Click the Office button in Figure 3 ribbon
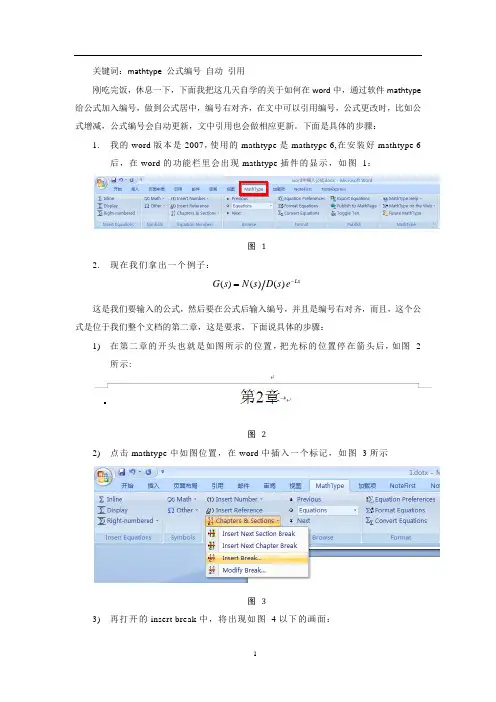The height and width of the screenshot is (702, 496). point(104,476)
